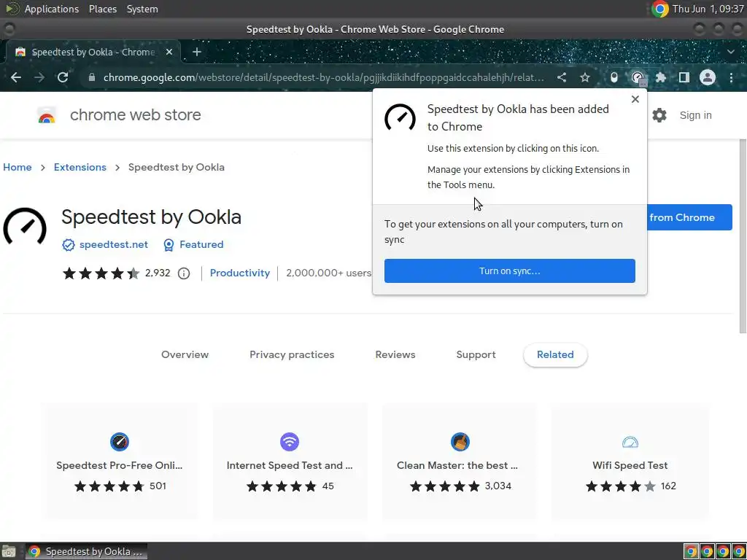Open the share page icon
This screenshot has height=560, width=747.
(562, 77)
